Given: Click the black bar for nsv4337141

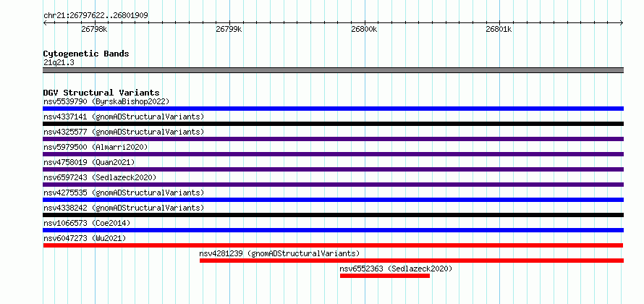Looking at the screenshot, I should point(333,124).
